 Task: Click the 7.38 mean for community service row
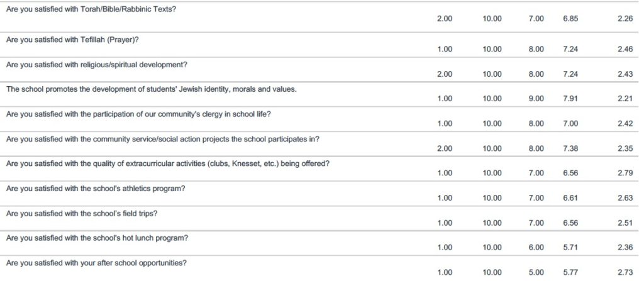pos(571,148)
